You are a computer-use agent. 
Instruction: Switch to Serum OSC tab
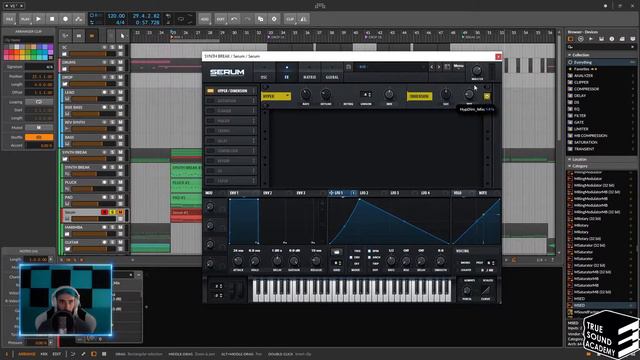point(264,72)
